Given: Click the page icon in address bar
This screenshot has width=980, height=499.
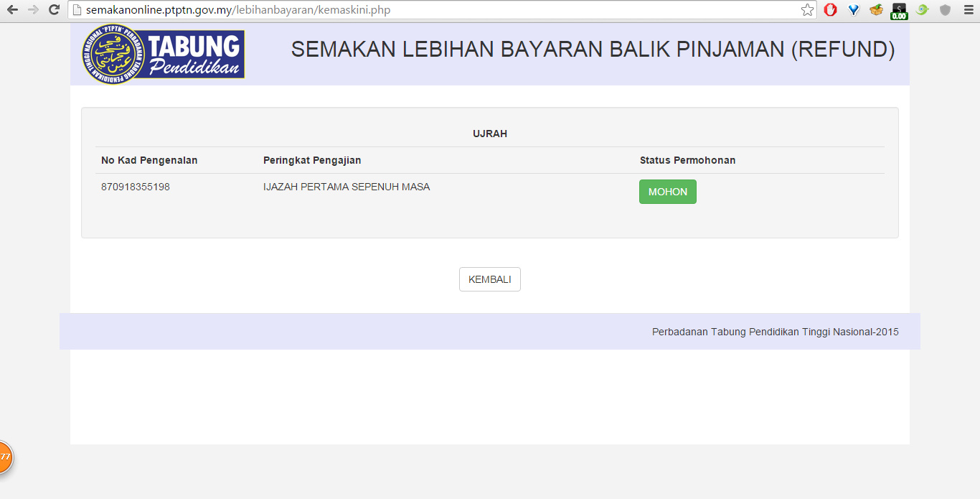Looking at the screenshot, I should coord(76,10).
